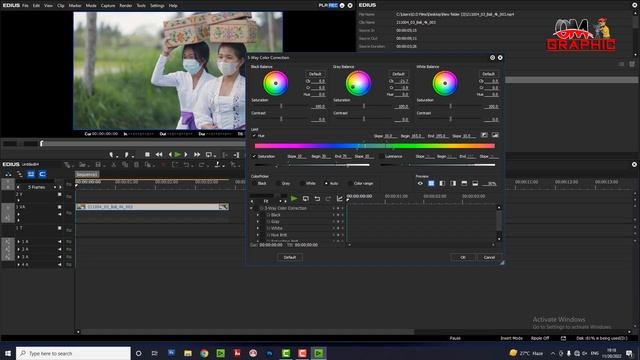Screen dimensions: 640x360
Task: Expand the Gray keyframe row
Action: coord(258,222)
